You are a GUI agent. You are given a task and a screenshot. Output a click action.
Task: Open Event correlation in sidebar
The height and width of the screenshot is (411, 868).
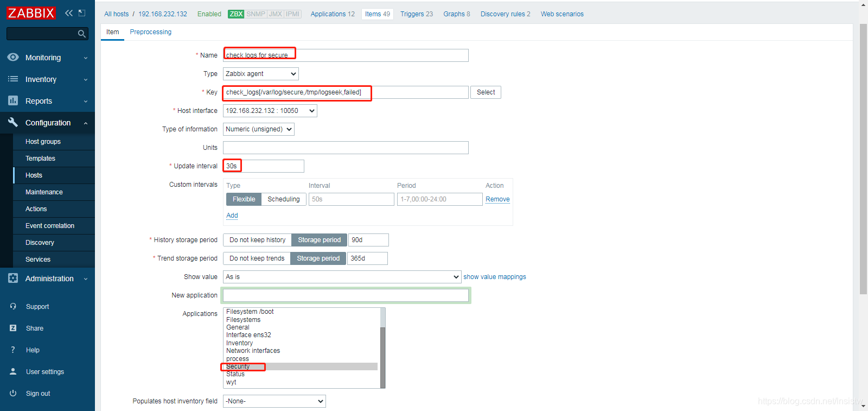(50, 226)
